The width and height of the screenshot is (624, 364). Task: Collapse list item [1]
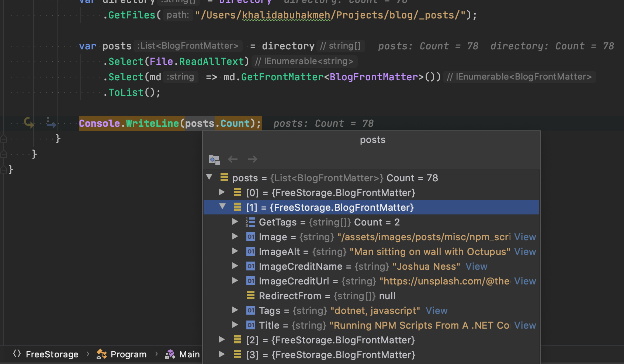pos(222,207)
